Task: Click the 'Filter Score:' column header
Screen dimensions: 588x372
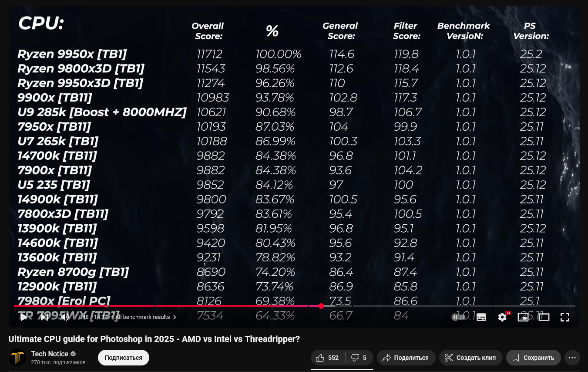Action: 406,31
